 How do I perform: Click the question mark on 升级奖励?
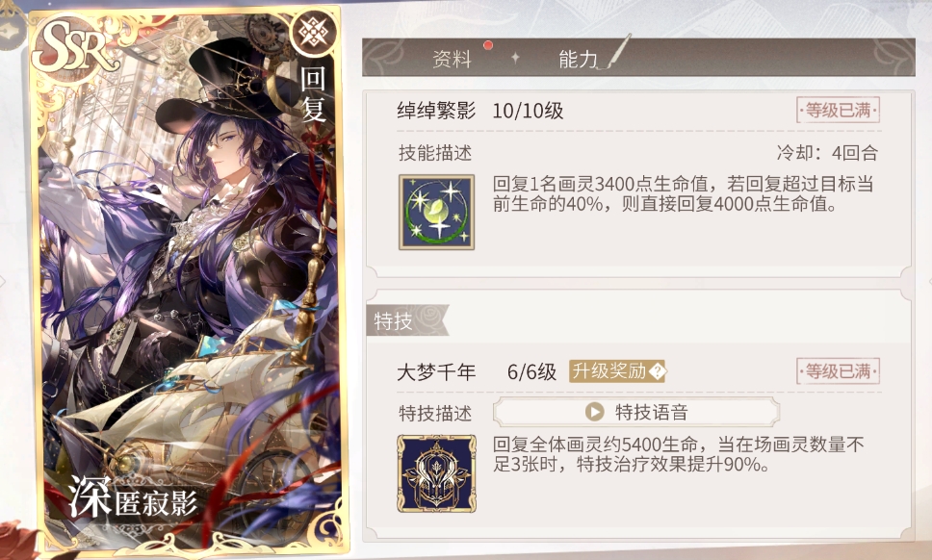click(x=657, y=371)
